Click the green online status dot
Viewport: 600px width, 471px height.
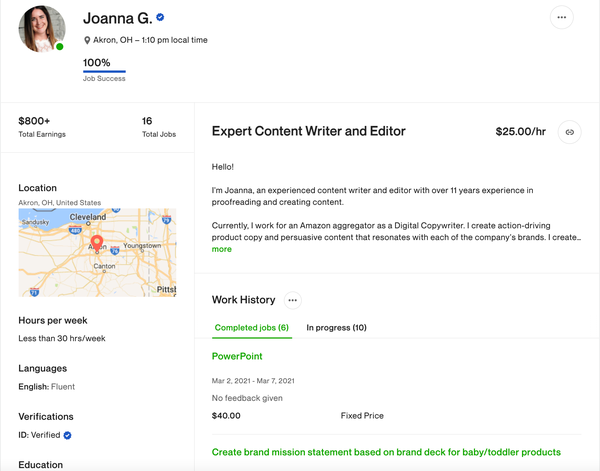point(60,46)
